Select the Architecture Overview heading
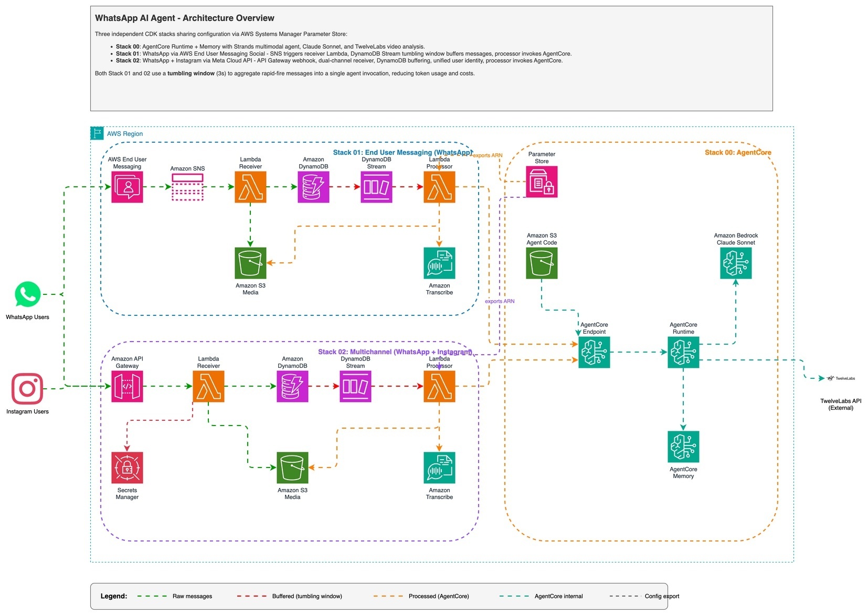868x616 pixels. tap(184, 18)
